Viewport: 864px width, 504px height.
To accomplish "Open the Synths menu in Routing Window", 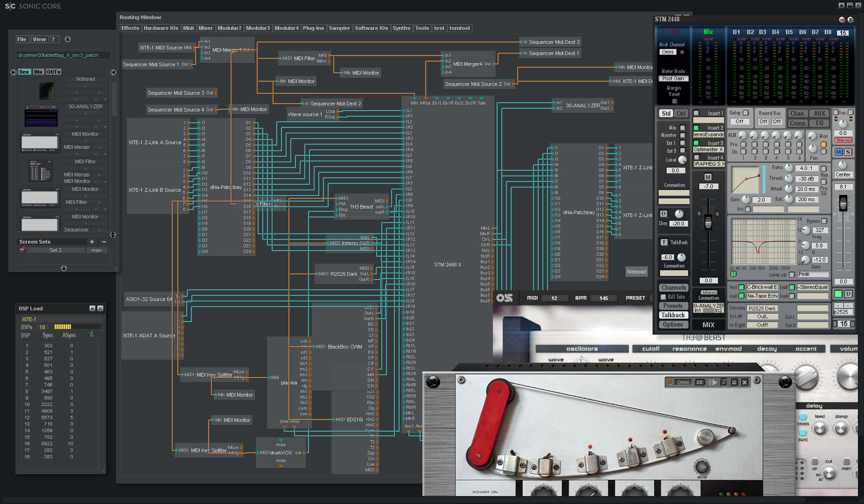I will coord(401,28).
